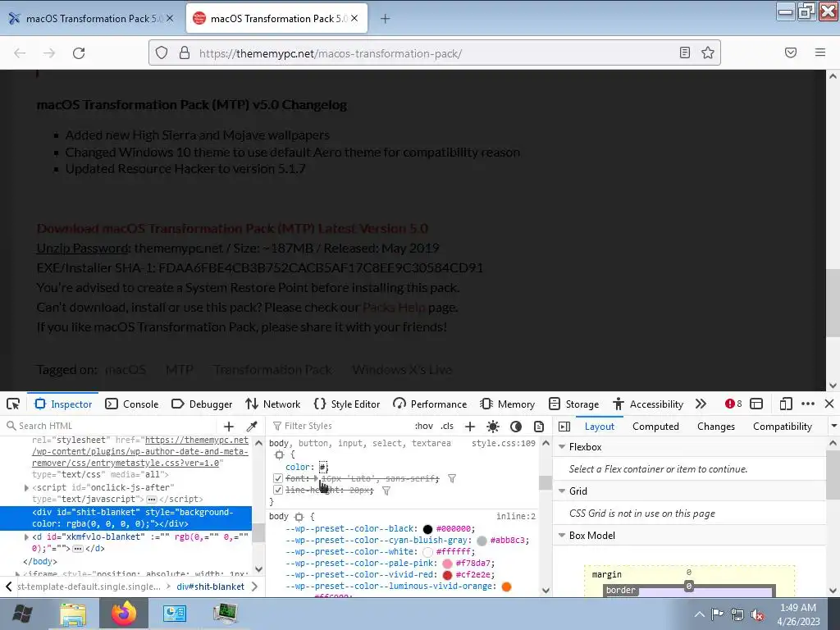Toggle reader view in address bar
The height and width of the screenshot is (630, 840).
[685, 52]
